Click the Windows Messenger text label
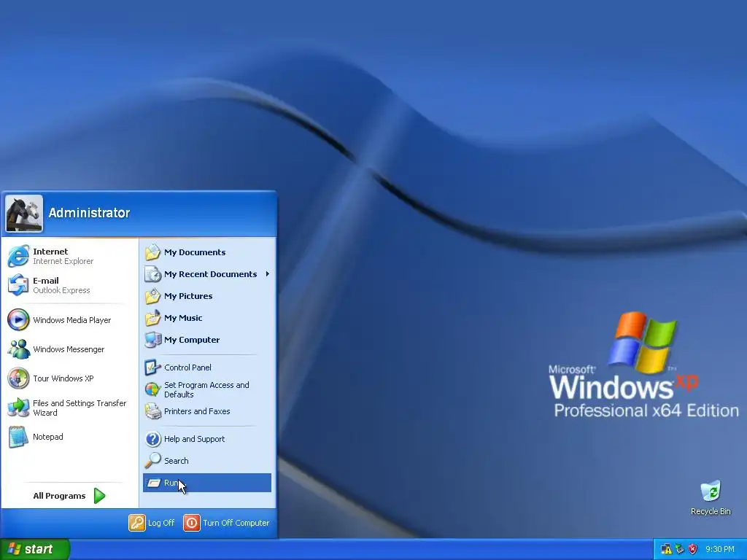 click(69, 349)
